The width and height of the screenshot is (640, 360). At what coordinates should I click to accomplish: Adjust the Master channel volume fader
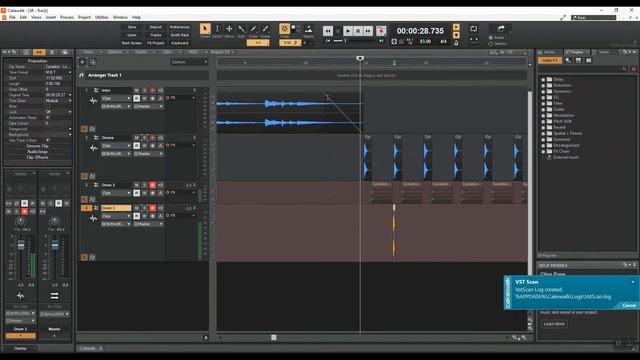click(55, 245)
